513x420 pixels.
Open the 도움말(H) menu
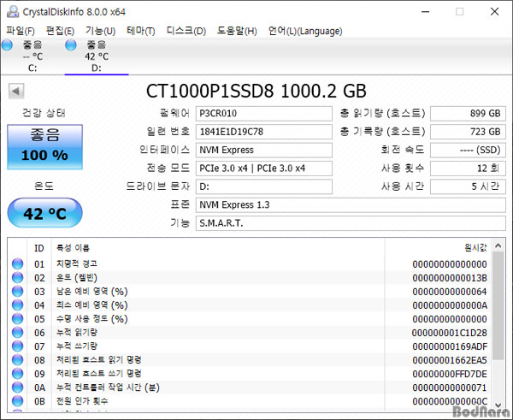pyautogui.click(x=237, y=31)
